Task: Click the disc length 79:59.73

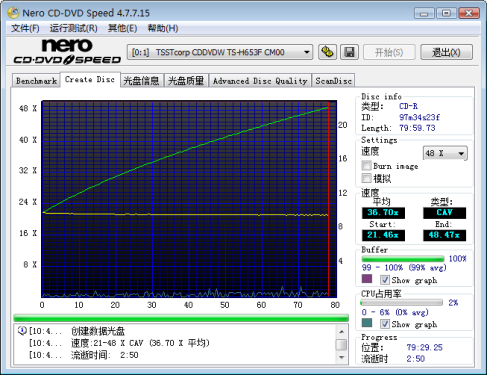Action: pyautogui.click(x=417, y=128)
